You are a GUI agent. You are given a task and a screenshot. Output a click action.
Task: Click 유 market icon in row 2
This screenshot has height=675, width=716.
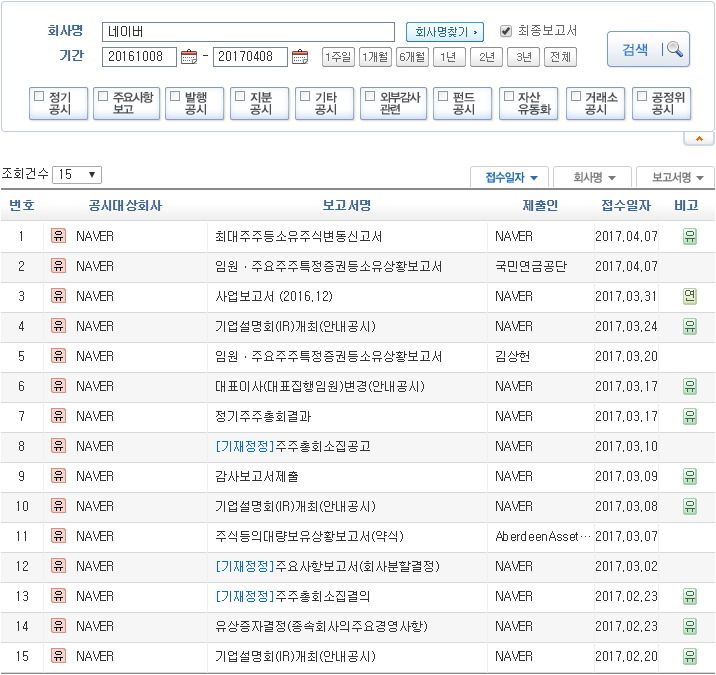tap(58, 266)
